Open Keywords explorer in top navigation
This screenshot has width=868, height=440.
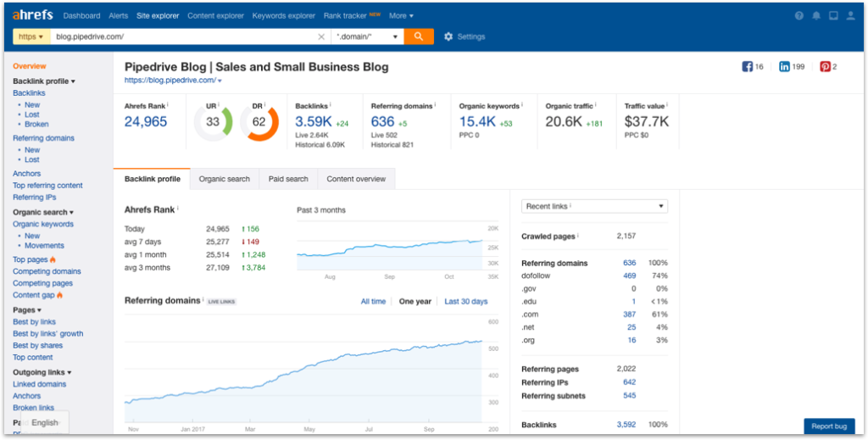[x=283, y=16]
